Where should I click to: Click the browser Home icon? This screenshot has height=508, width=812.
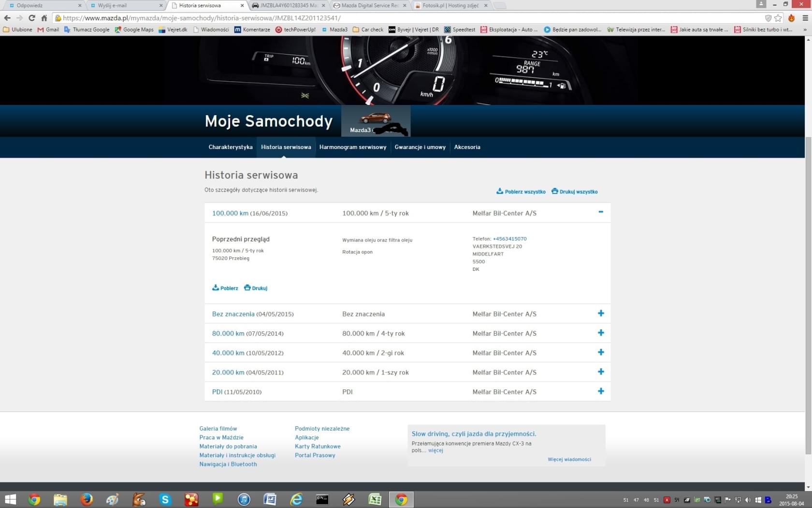pos(44,18)
